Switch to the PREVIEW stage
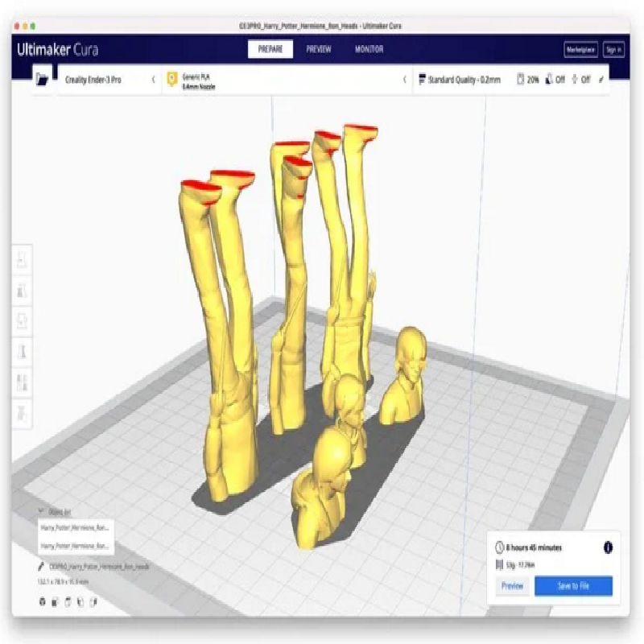The image size is (644, 644). click(319, 49)
